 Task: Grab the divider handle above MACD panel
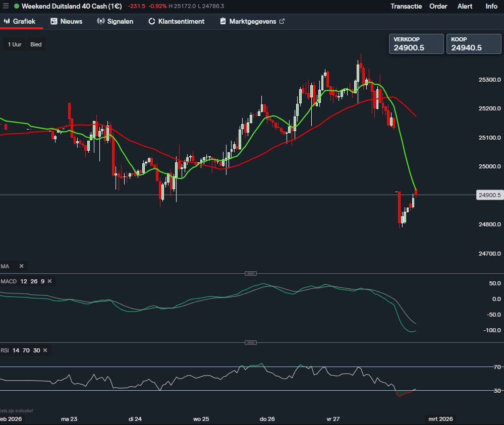[x=251, y=273]
